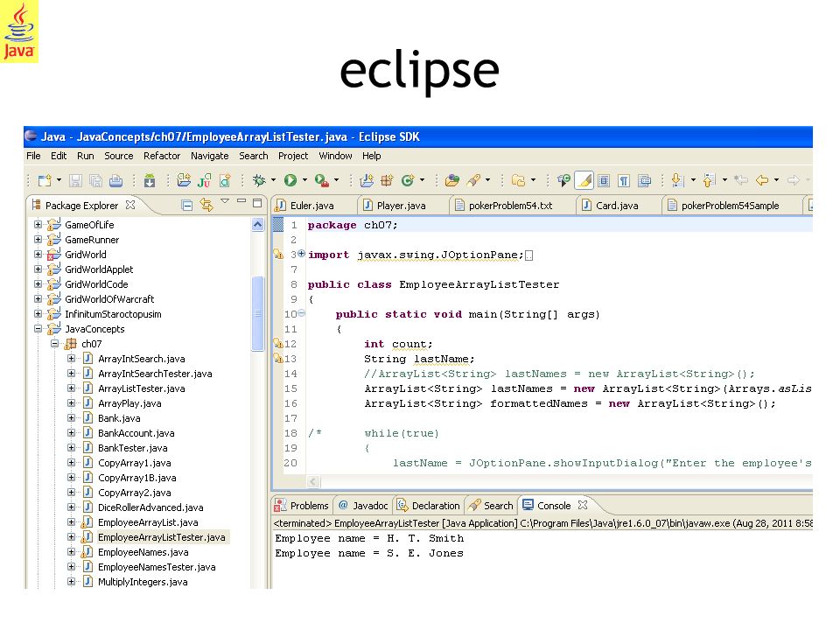This screenshot has width=840, height=630.
Task: Click the Open Type icon
Action: [x=452, y=180]
